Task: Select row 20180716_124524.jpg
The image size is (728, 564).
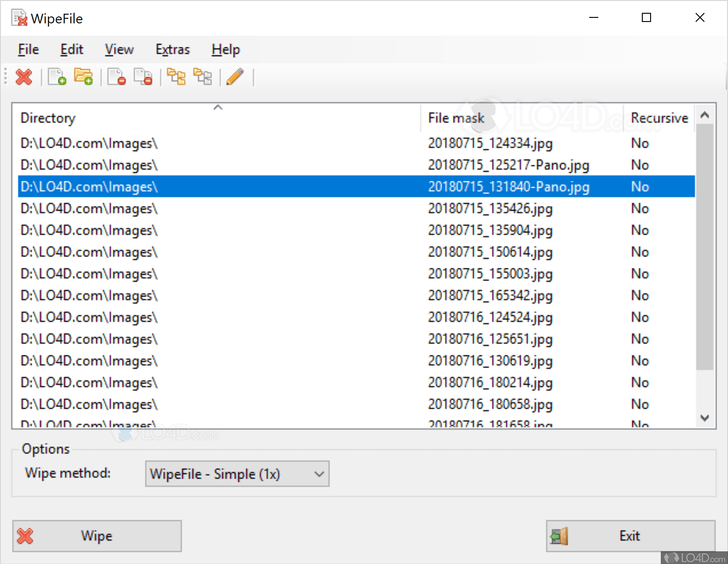Action: 356,317
